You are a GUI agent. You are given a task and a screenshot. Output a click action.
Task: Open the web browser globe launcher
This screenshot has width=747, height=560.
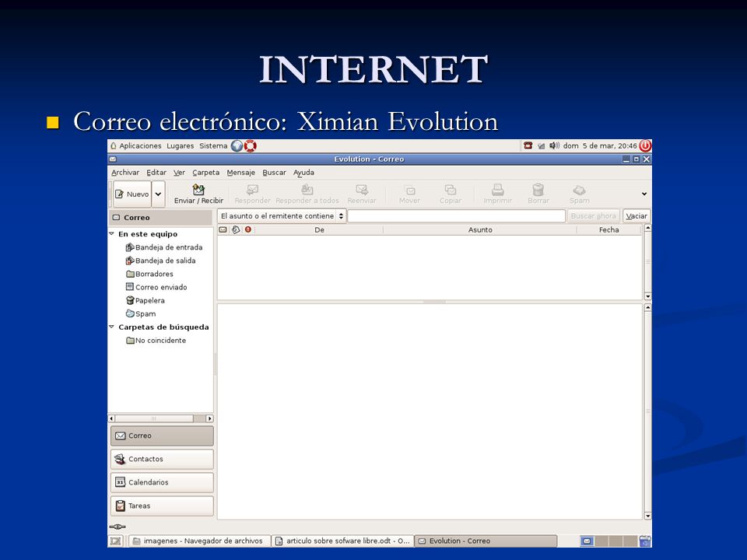click(x=237, y=145)
